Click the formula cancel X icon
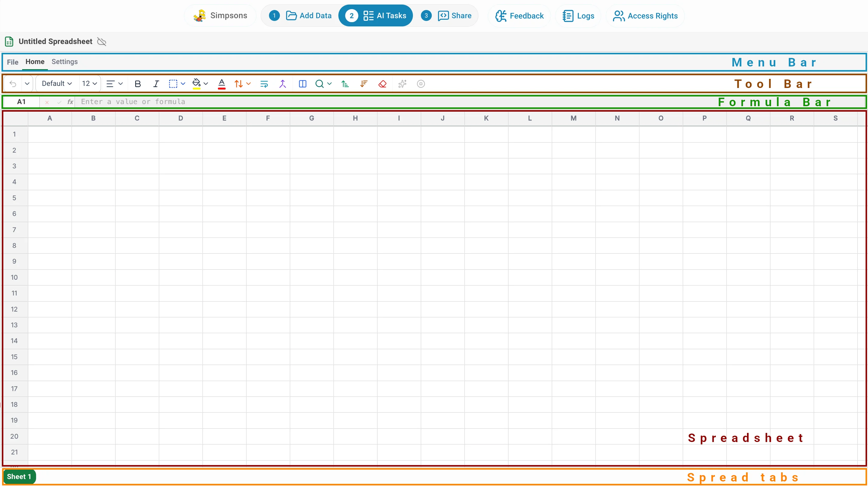The height and width of the screenshot is (486, 868). [47, 102]
